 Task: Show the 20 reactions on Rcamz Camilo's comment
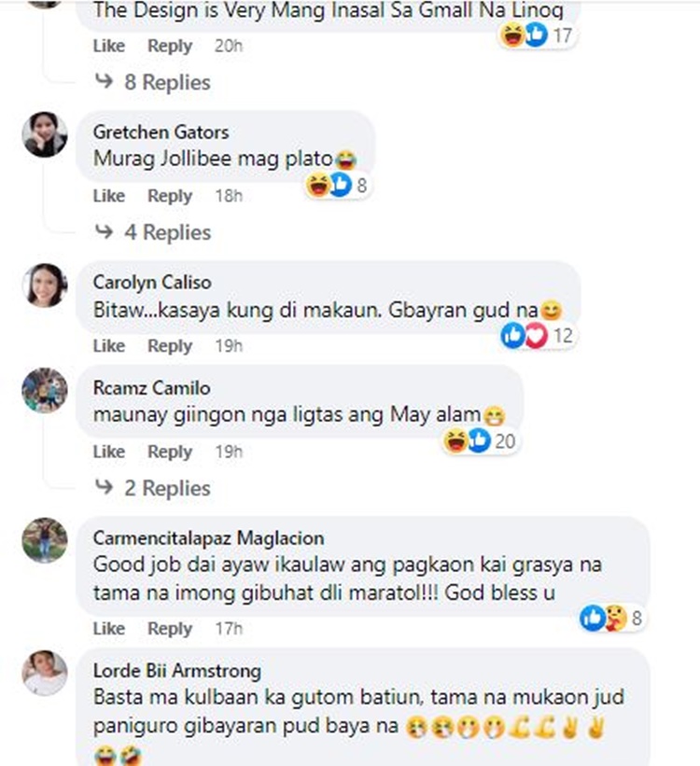(480, 441)
